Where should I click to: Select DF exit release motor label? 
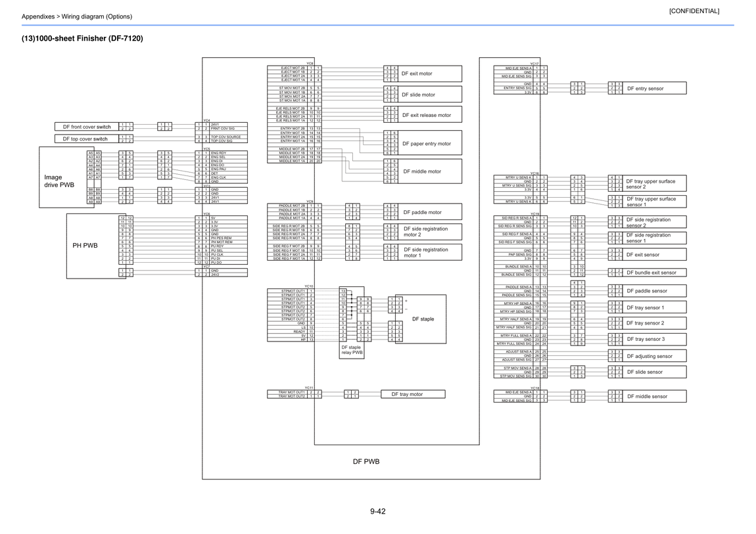(x=427, y=115)
